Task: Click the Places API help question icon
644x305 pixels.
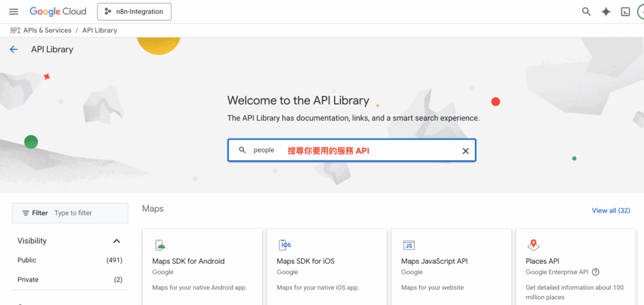Action: (596, 272)
